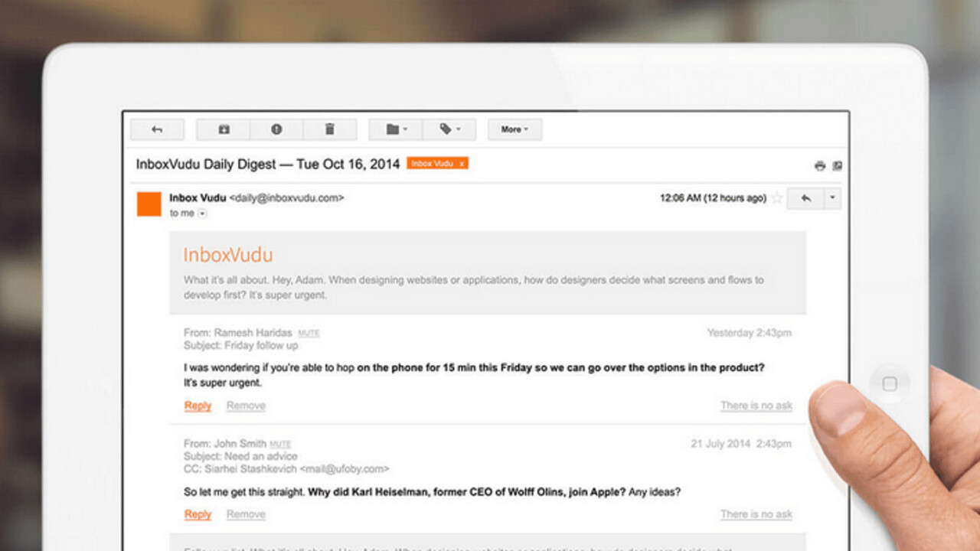The image size is (980, 551).
Task: Mute sender Ramesh Haridas
Action: (x=309, y=334)
